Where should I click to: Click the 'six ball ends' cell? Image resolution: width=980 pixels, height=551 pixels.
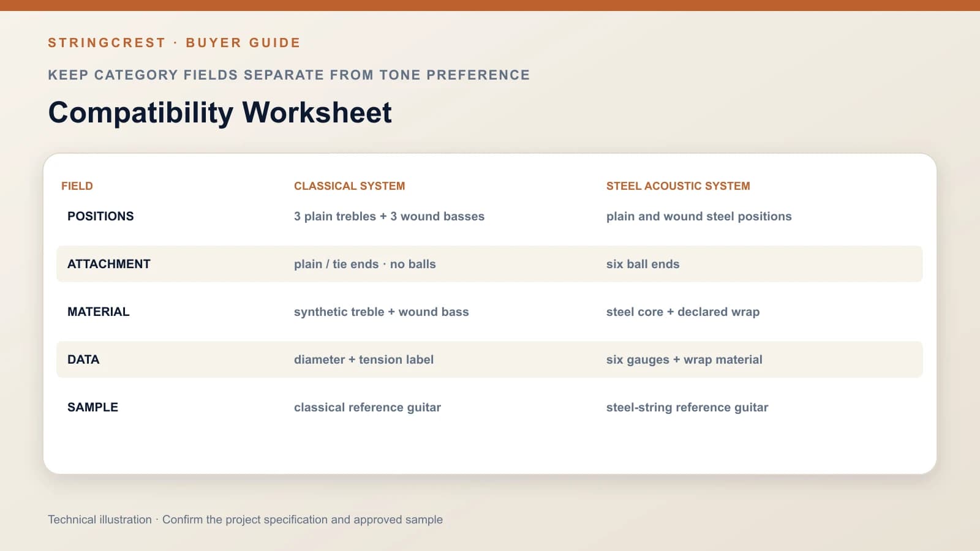(x=643, y=264)
